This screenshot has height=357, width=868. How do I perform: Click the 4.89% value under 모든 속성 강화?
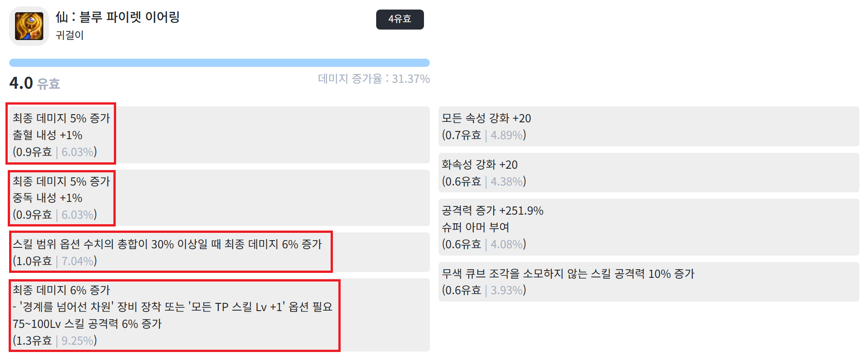(x=506, y=135)
